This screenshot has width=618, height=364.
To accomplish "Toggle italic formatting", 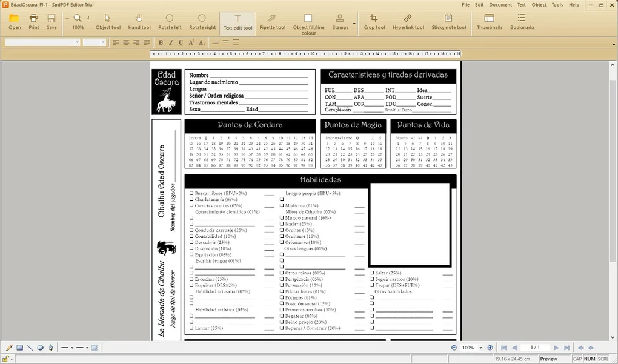I will click(171, 42).
